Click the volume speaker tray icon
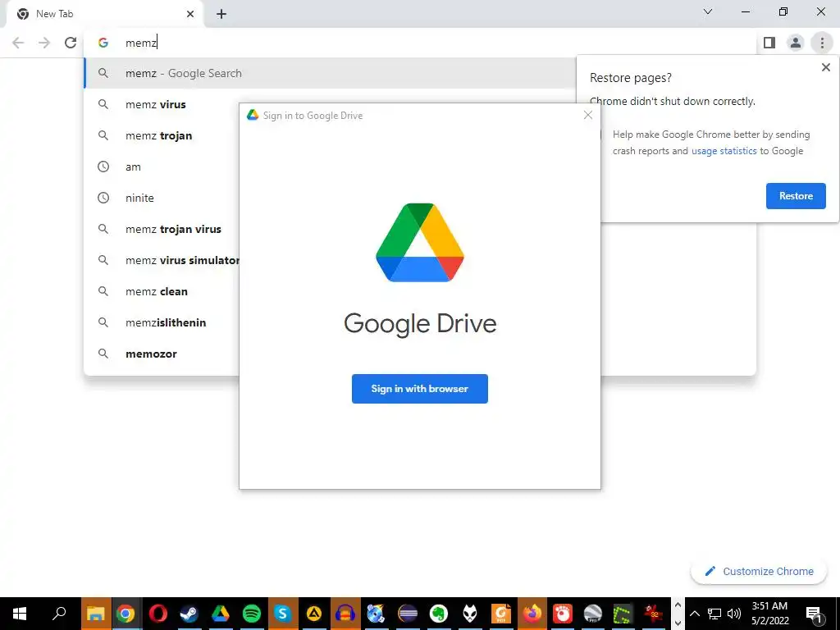The width and height of the screenshot is (840, 630). point(734,614)
